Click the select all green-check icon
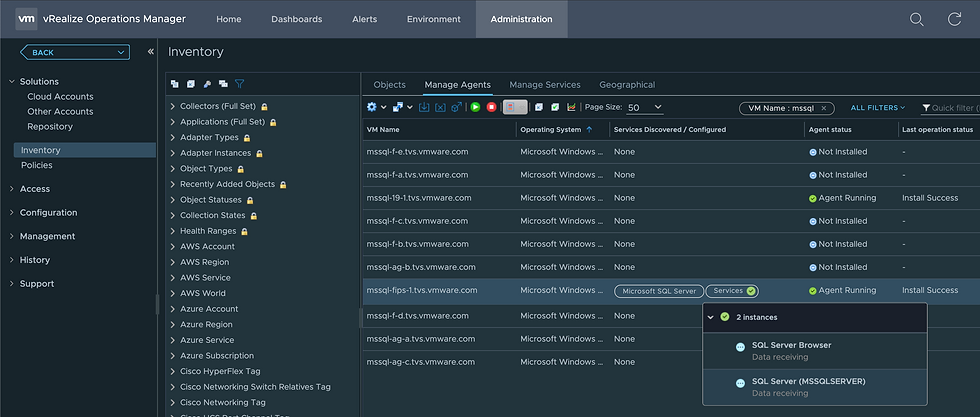The height and width of the screenshot is (417, 980). click(x=555, y=107)
